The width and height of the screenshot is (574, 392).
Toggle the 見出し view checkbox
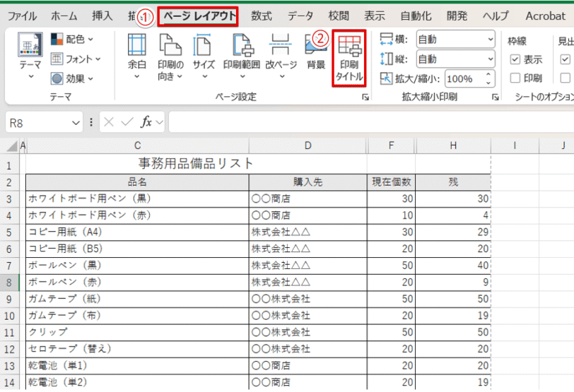(x=566, y=59)
